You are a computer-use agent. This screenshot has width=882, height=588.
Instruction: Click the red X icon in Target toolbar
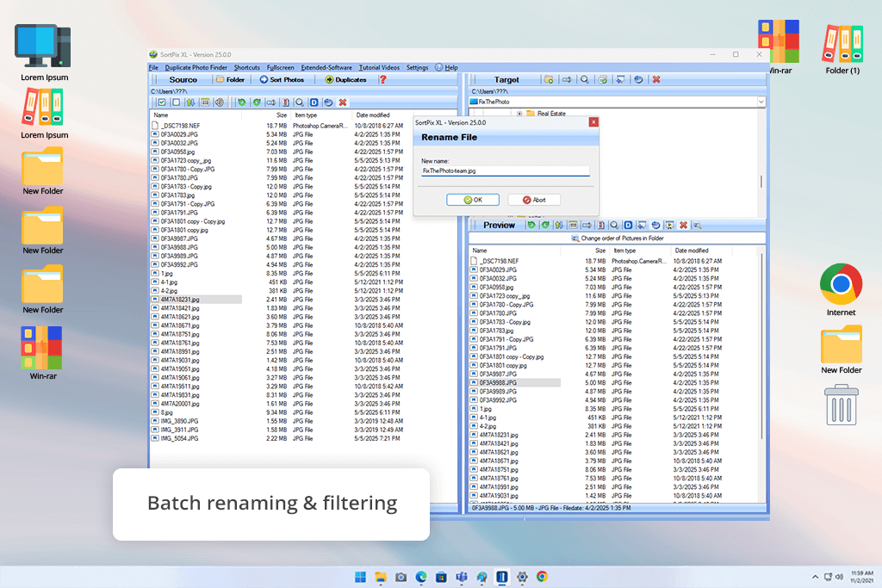coord(655,80)
